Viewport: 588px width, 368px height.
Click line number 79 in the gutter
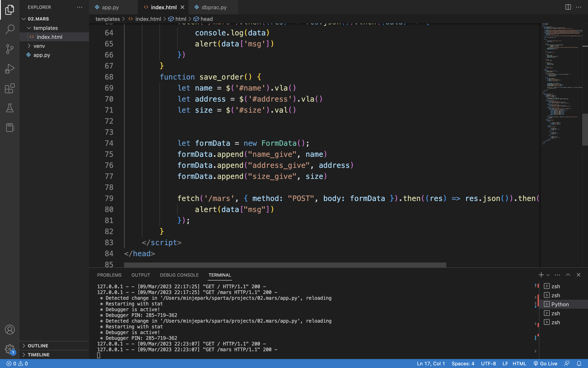click(x=109, y=198)
